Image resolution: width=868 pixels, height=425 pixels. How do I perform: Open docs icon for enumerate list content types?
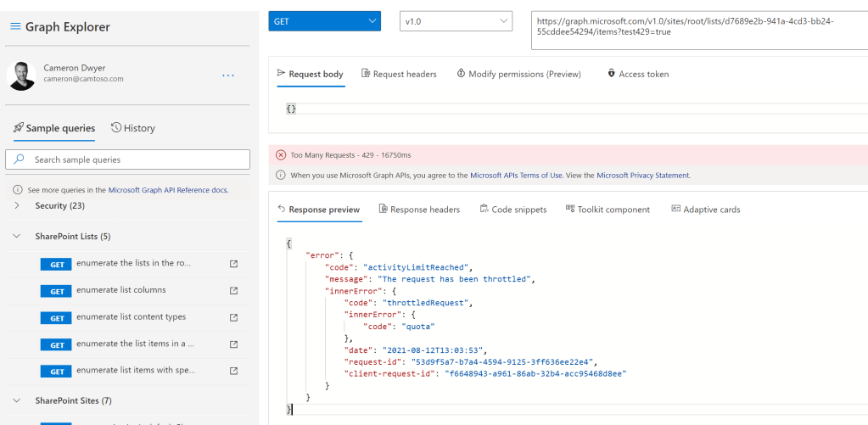(x=234, y=318)
